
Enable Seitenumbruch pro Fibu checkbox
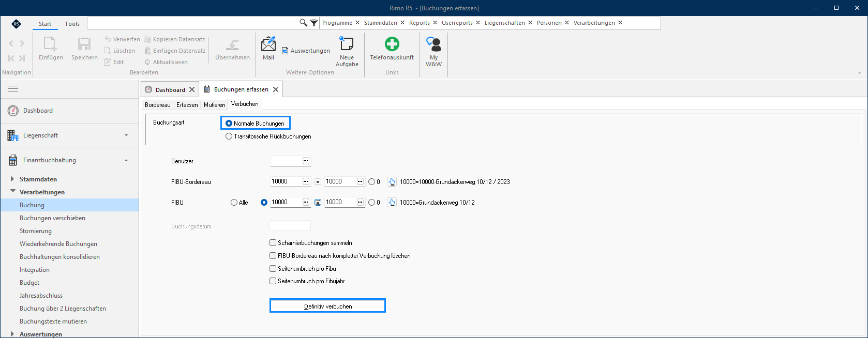(273, 268)
